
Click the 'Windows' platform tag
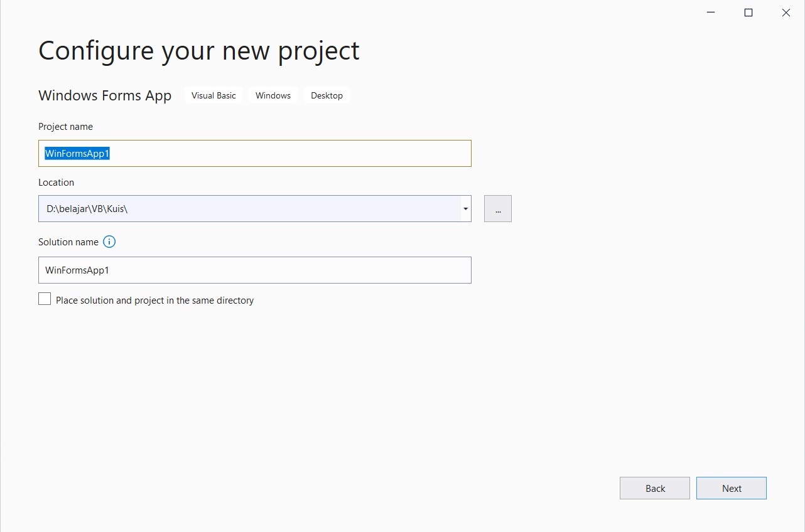pos(273,95)
